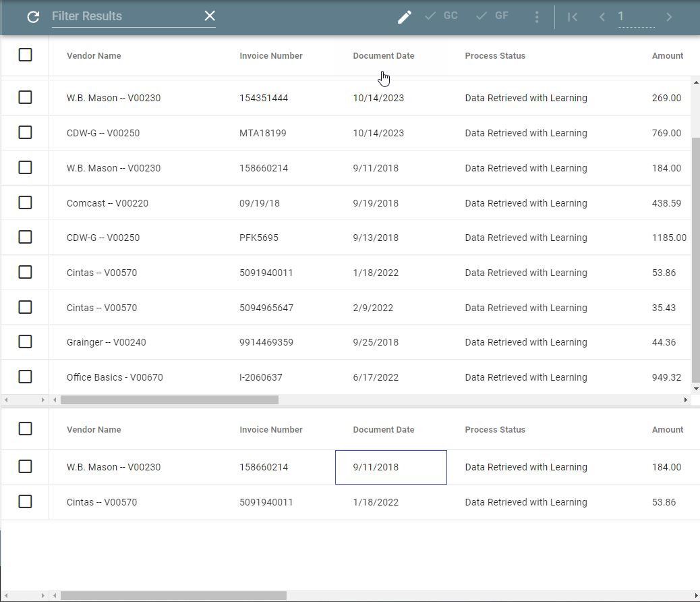This screenshot has width=700, height=602.
Task: Sort bottom grid by Invoice Number
Action: pyautogui.click(x=270, y=430)
